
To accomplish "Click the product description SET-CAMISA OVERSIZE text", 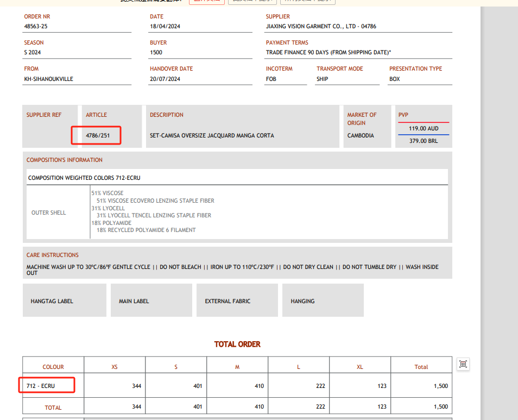I will tap(212, 135).
